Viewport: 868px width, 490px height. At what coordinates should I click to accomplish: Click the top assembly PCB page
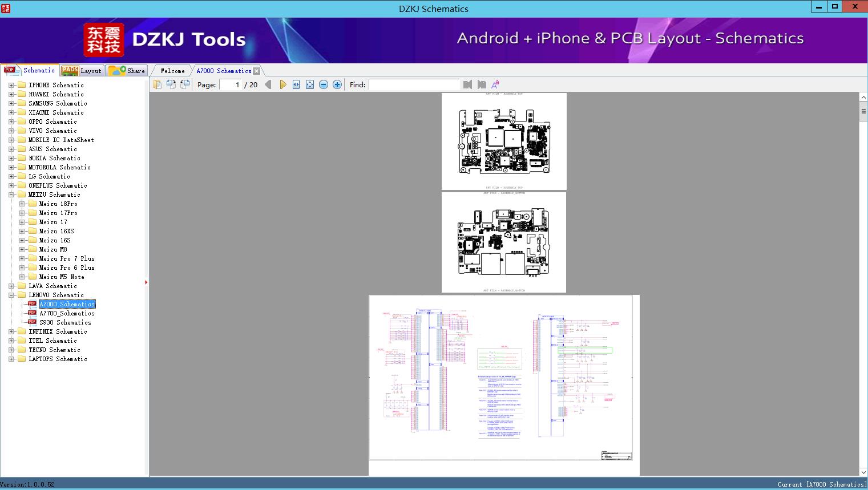(504, 141)
